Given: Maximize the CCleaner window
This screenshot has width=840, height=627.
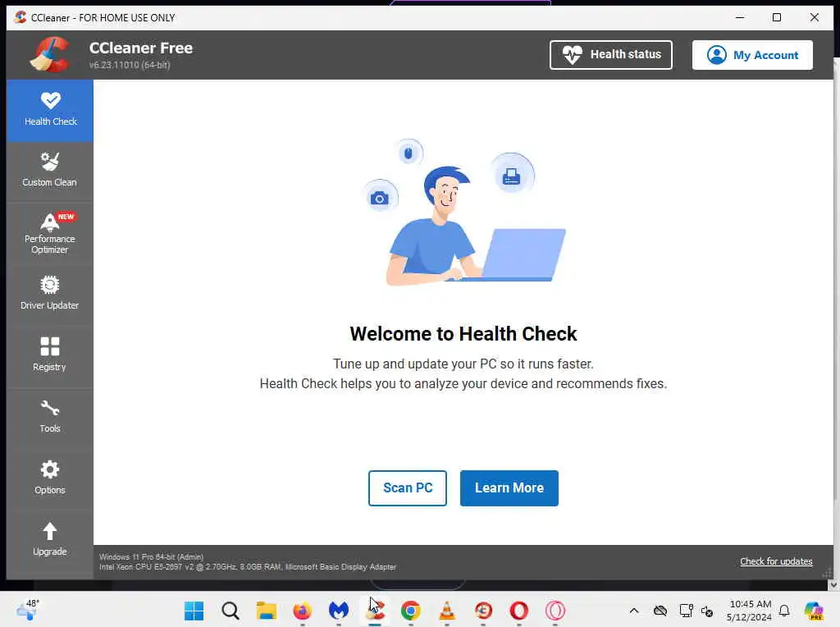Looking at the screenshot, I should tap(777, 17).
